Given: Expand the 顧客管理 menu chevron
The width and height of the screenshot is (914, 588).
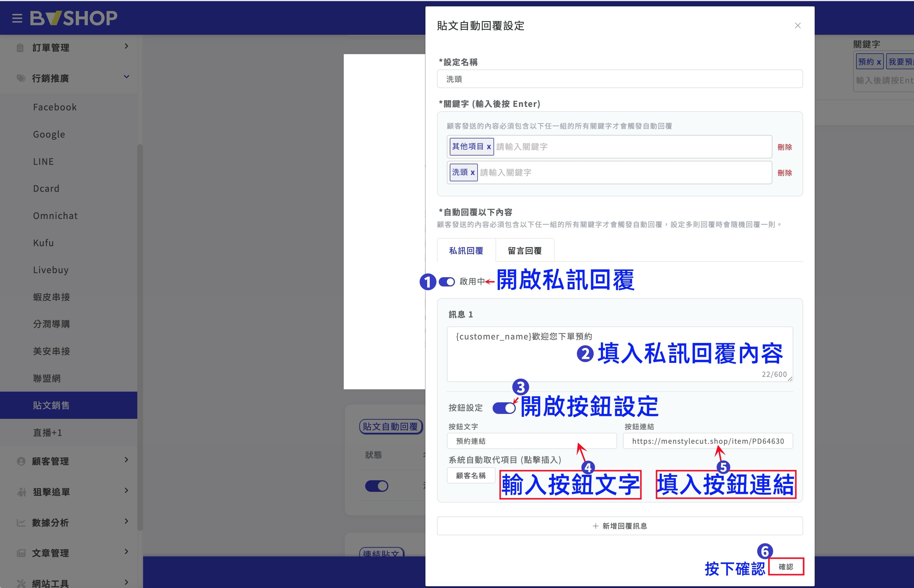Looking at the screenshot, I should 126,460.
